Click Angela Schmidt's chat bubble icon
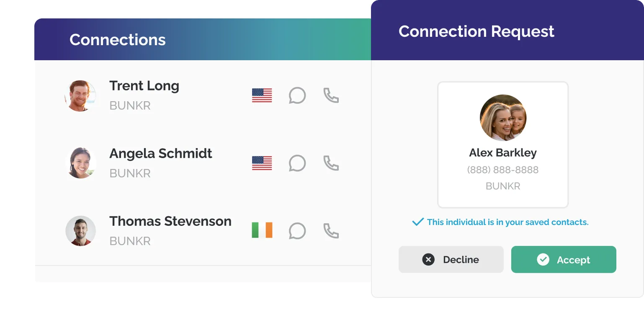The height and width of the screenshot is (312, 644). pos(297,163)
